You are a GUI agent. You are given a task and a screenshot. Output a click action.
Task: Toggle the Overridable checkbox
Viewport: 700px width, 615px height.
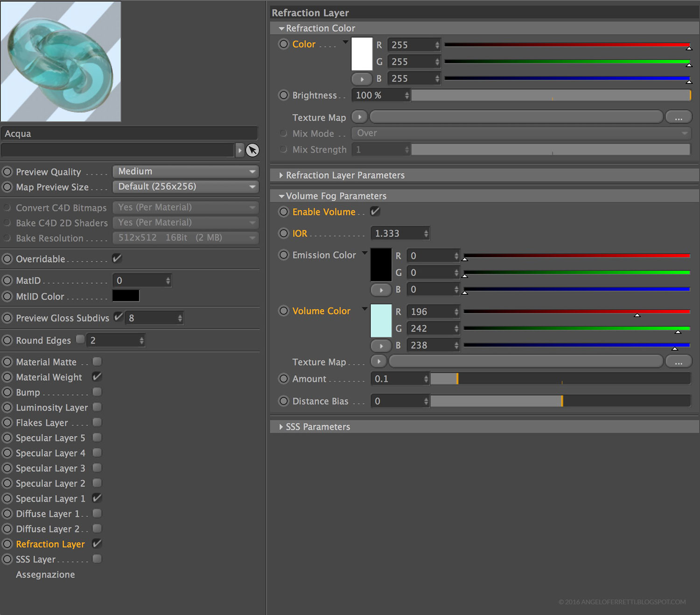117,258
